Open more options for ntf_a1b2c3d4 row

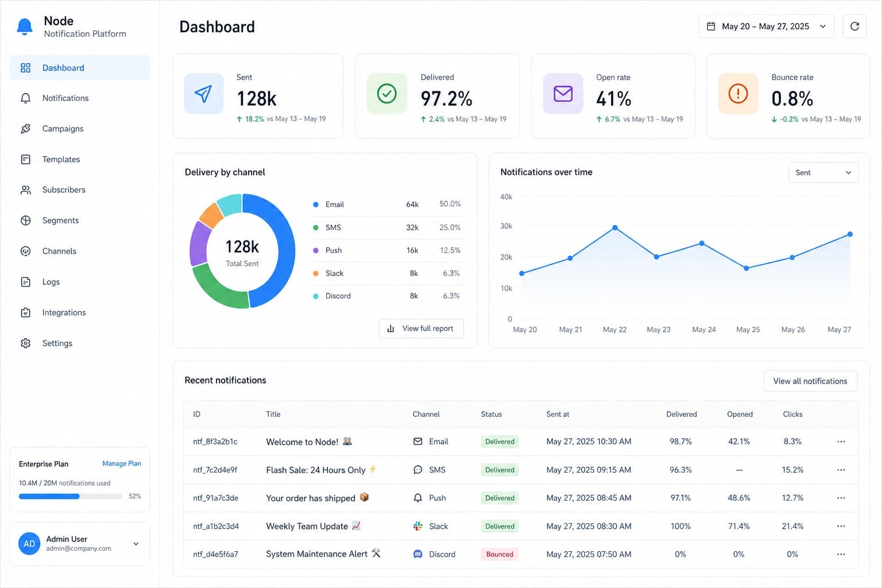841,526
